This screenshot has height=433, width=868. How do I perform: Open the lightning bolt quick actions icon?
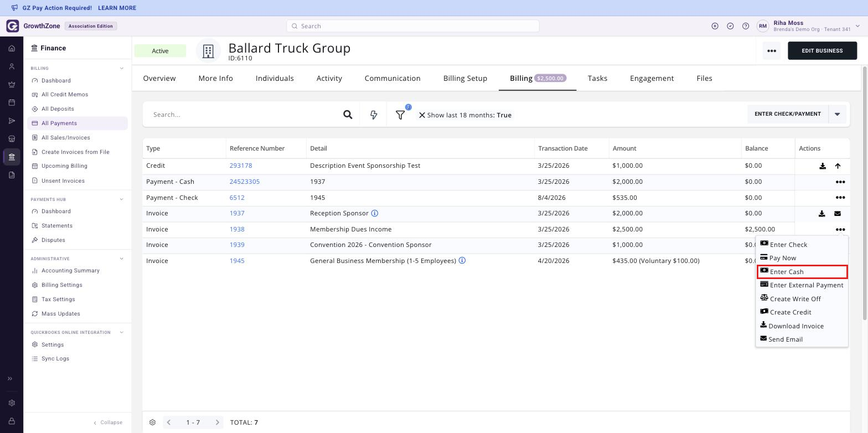click(374, 115)
